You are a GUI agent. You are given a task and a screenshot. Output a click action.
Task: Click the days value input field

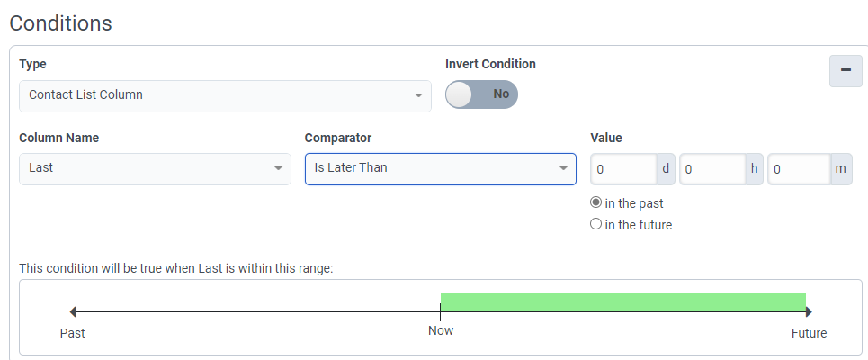[x=624, y=169]
